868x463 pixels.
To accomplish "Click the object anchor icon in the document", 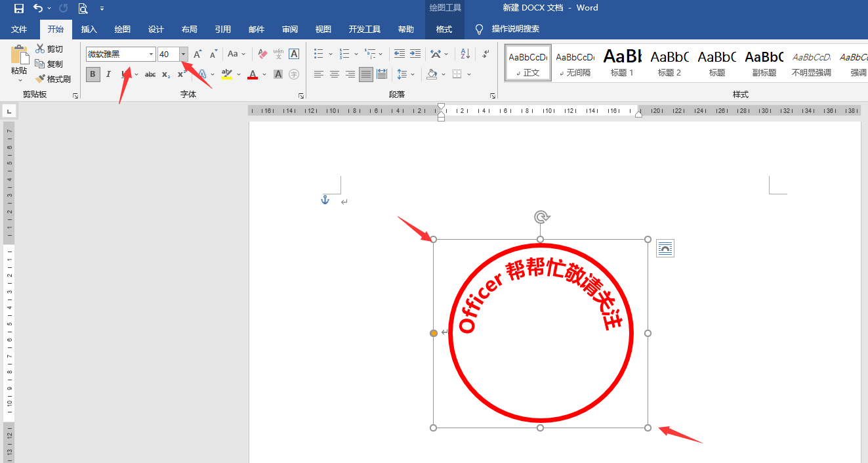I will pos(324,200).
